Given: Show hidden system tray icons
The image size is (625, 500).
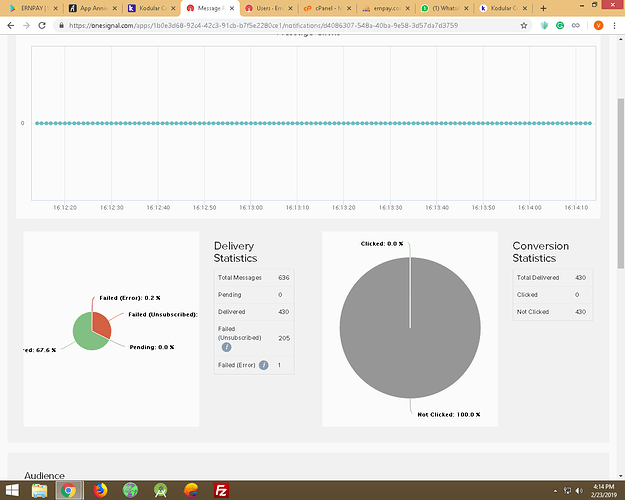Looking at the screenshot, I should tap(555, 491).
